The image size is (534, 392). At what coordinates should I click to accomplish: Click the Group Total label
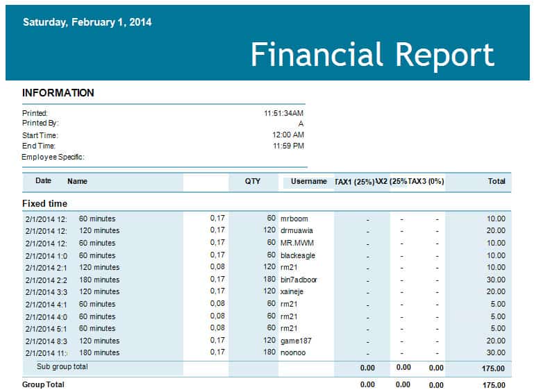pos(43,385)
